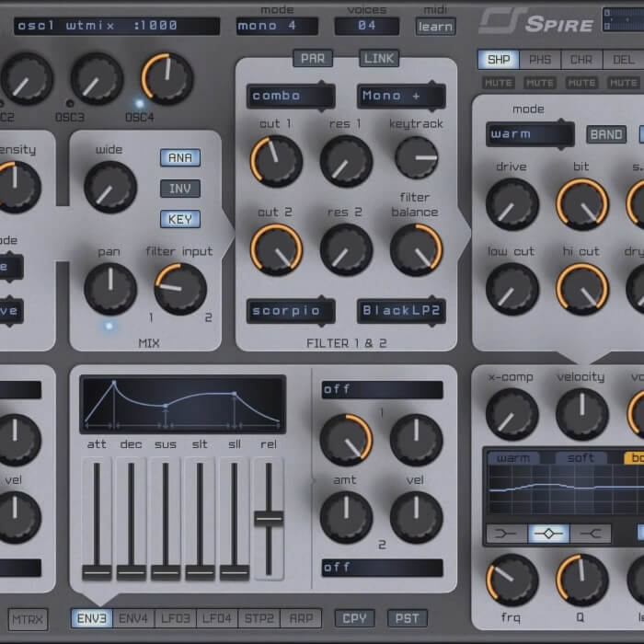This screenshot has height=644, width=644.
Task: Select the STP2 tab
Action: 259,618
